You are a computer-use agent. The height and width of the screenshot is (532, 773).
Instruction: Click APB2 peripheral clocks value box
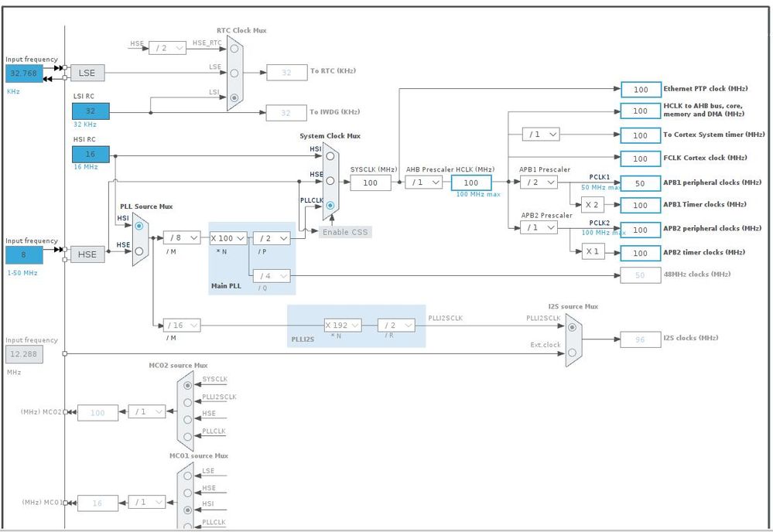click(x=641, y=230)
